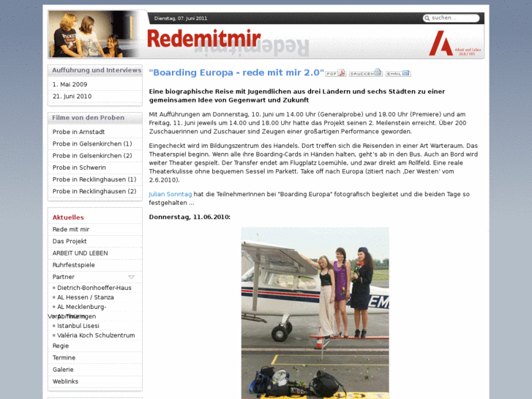The height and width of the screenshot is (399, 532).
Task: Click the search magnifier icon
Action: [427, 18]
